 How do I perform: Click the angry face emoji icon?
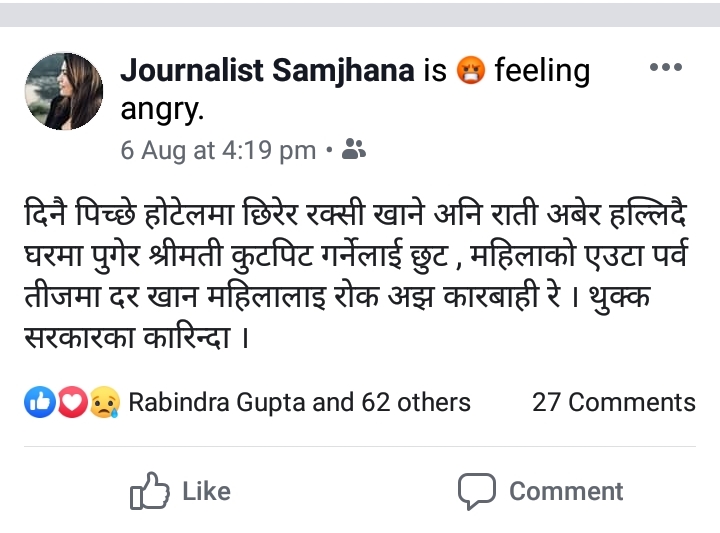pyautogui.click(x=469, y=71)
